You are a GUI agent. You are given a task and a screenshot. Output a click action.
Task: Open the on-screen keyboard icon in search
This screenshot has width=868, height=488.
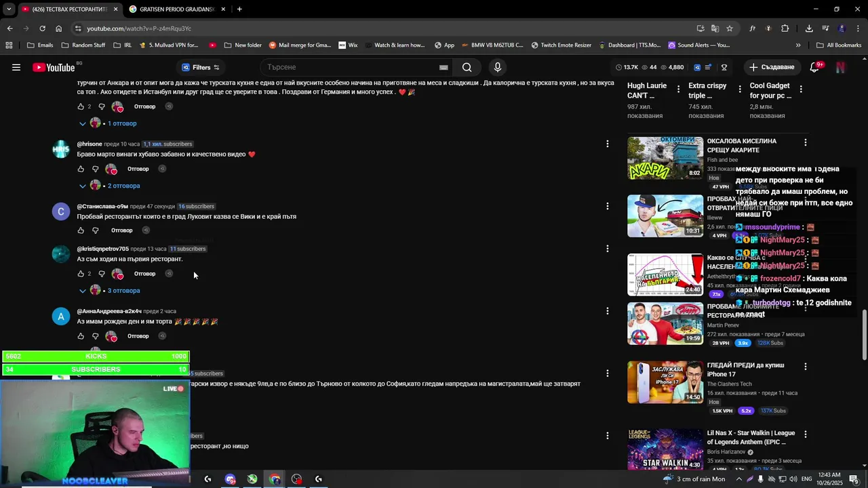coord(443,67)
